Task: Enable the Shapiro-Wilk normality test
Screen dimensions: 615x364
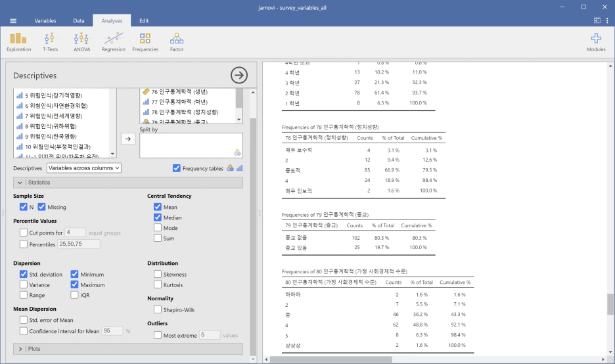Action: point(158,309)
